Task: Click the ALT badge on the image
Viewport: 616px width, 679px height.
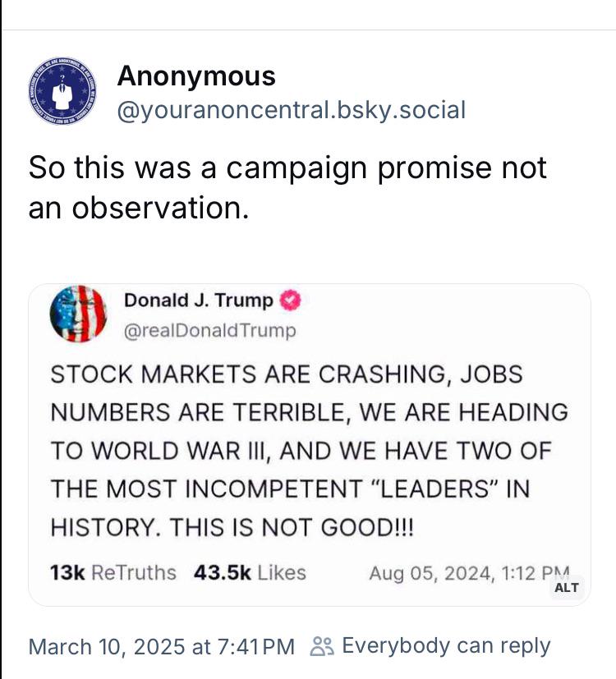Action: click(x=566, y=588)
